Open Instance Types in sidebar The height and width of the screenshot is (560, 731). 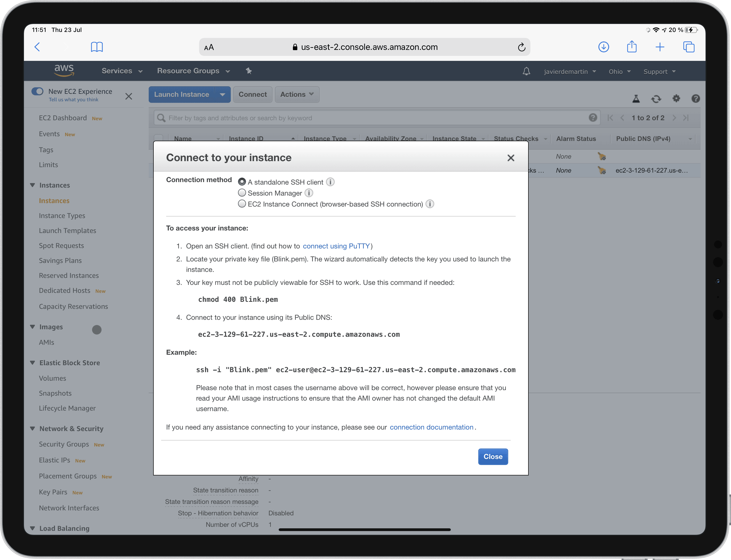tap(62, 216)
